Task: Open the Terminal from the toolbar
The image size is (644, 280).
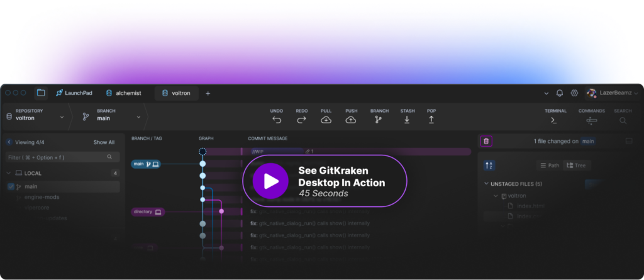Action: (x=555, y=120)
